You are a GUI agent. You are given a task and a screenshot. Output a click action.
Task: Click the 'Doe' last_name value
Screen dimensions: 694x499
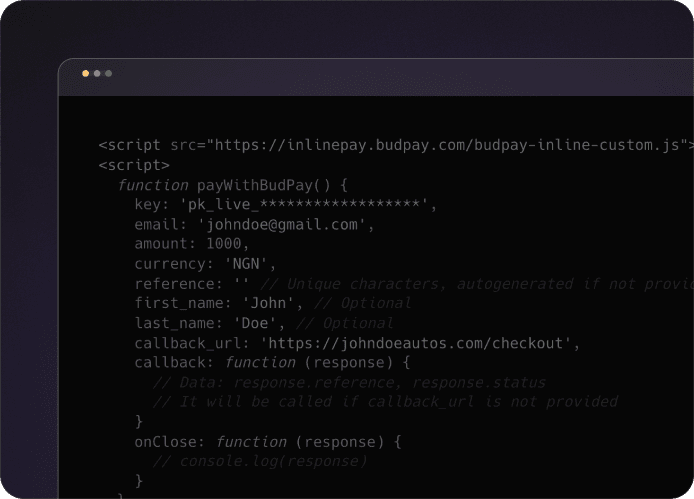pos(258,323)
